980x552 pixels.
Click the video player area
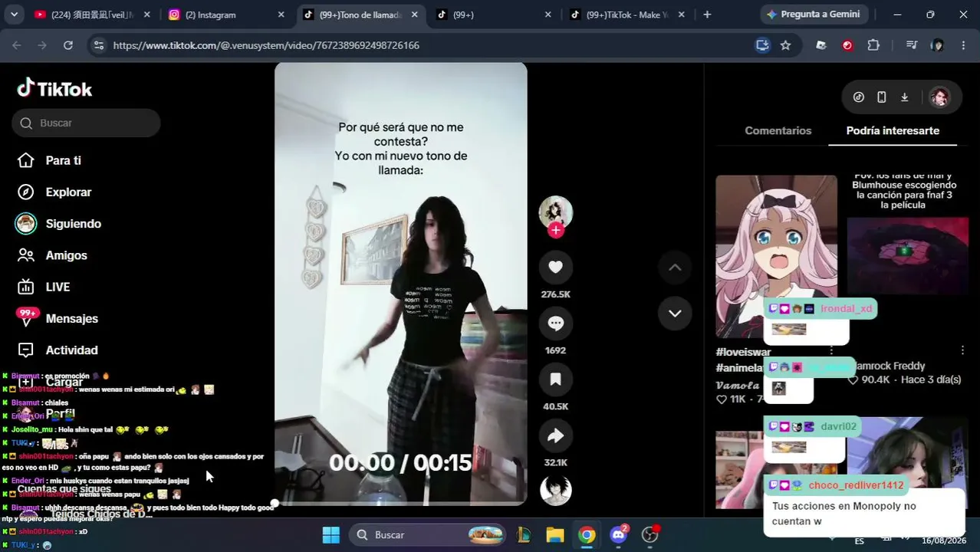(x=400, y=284)
